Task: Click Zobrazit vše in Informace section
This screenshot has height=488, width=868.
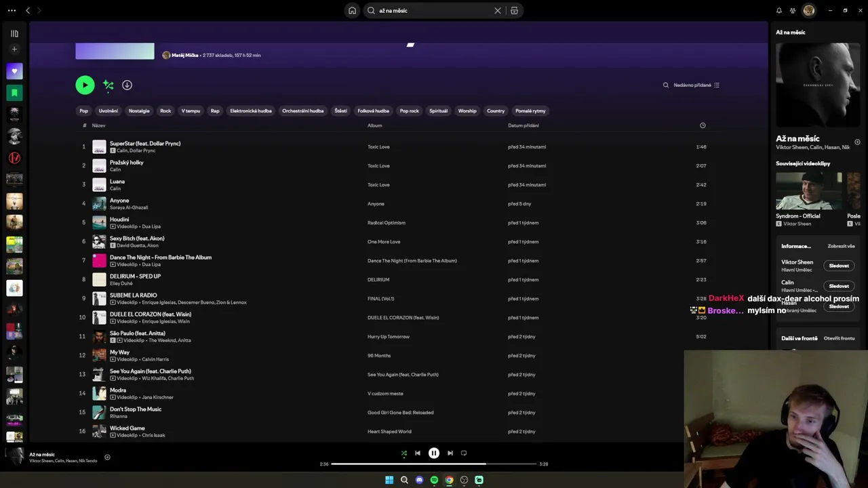Action: (841, 246)
